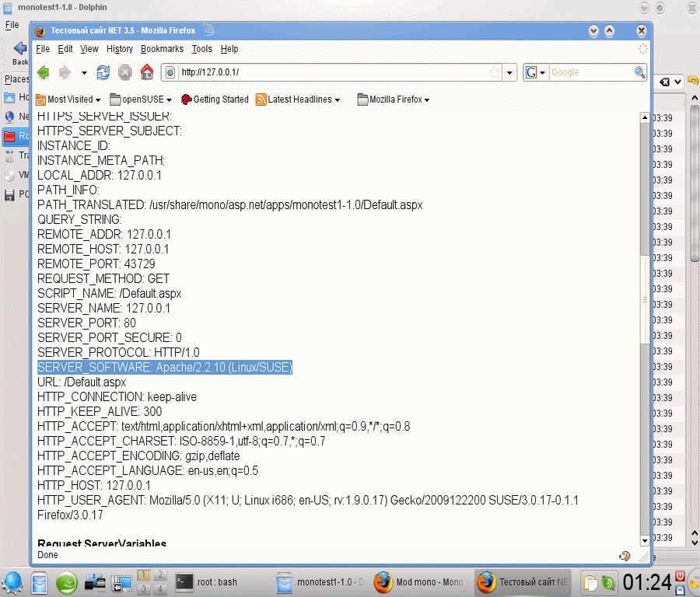This screenshot has width=700, height=597.
Task: Click the highlighted SERVER_SOFTWARE line
Action: (x=165, y=367)
